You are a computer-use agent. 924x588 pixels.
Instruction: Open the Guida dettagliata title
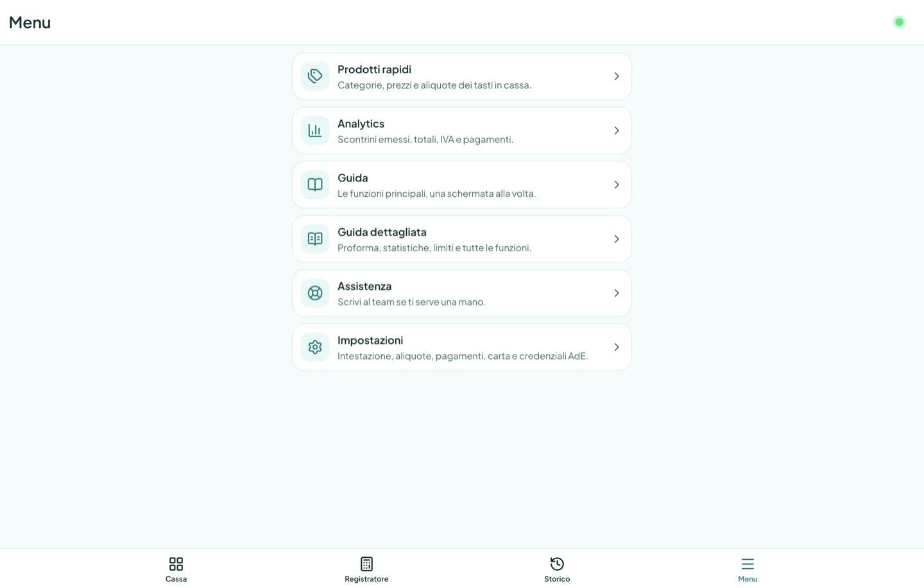(x=382, y=231)
